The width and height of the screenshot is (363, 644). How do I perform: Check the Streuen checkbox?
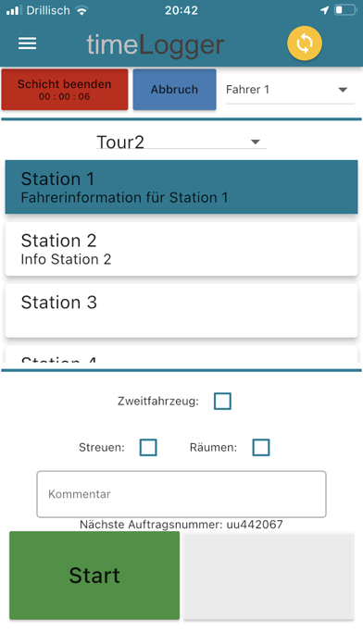pyautogui.click(x=148, y=447)
